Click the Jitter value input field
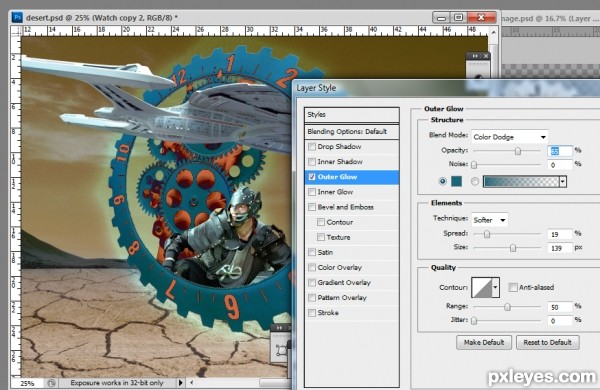The height and width of the screenshot is (390, 600). pyautogui.click(x=560, y=321)
